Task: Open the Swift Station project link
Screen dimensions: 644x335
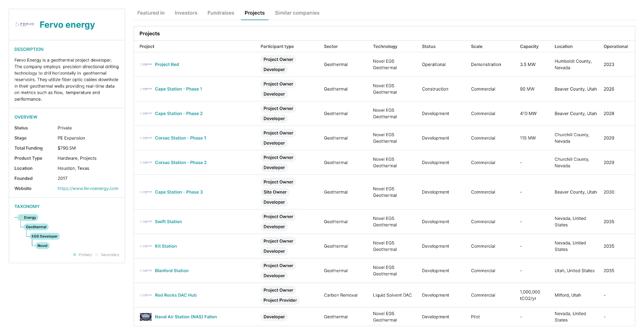Action: click(x=168, y=222)
